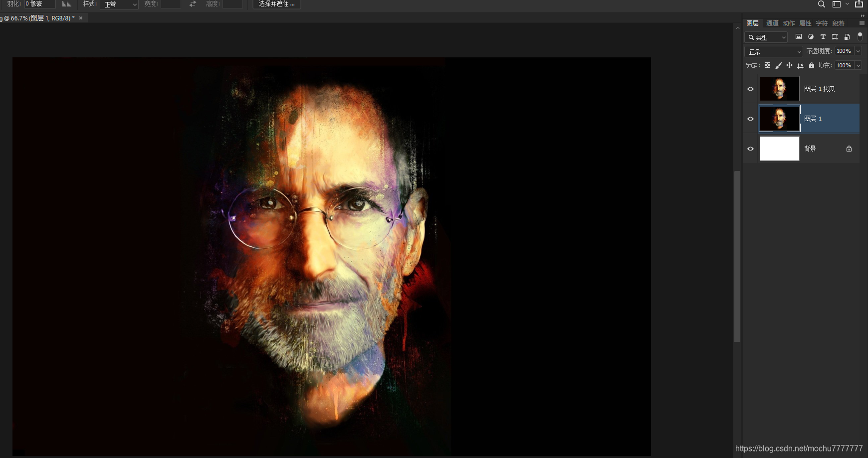
Task: Lock image pixels brush icon
Action: coord(779,65)
